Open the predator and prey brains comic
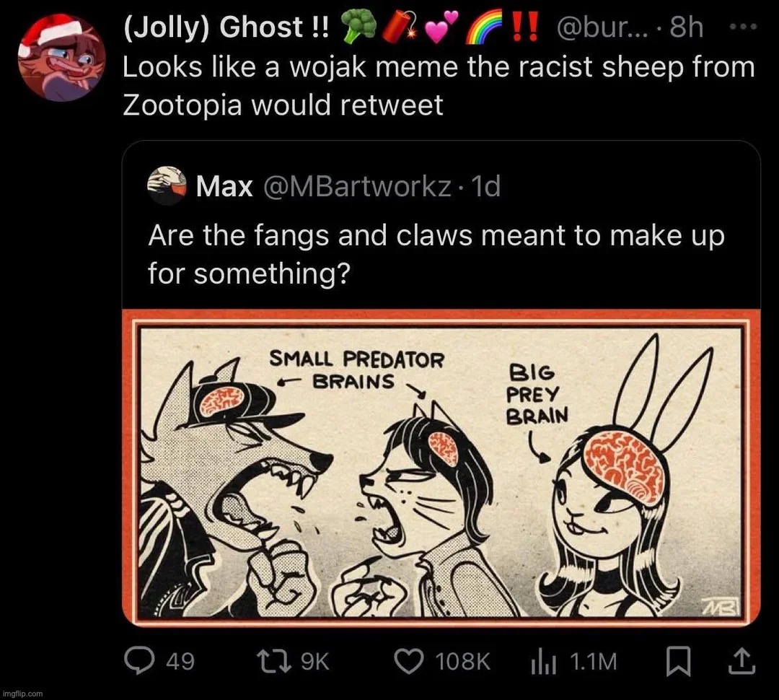The height and width of the screenshot is (700, 779). pos(441,468)
